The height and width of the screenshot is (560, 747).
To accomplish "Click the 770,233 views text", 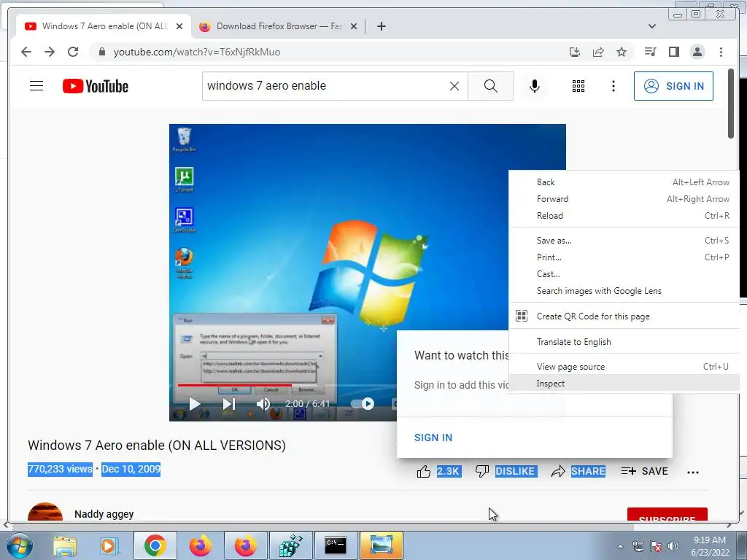I will pyautogui.click(x=60, y=469).
